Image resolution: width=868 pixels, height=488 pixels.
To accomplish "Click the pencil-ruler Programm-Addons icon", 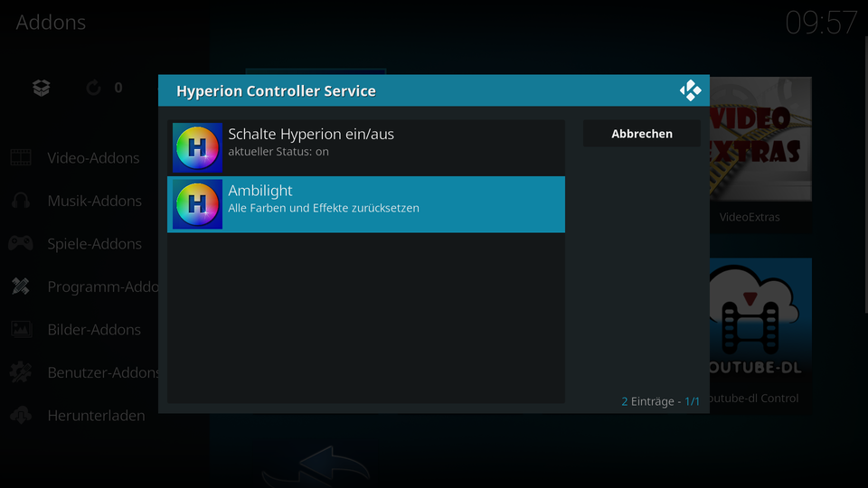I will [x=21, y=286].
